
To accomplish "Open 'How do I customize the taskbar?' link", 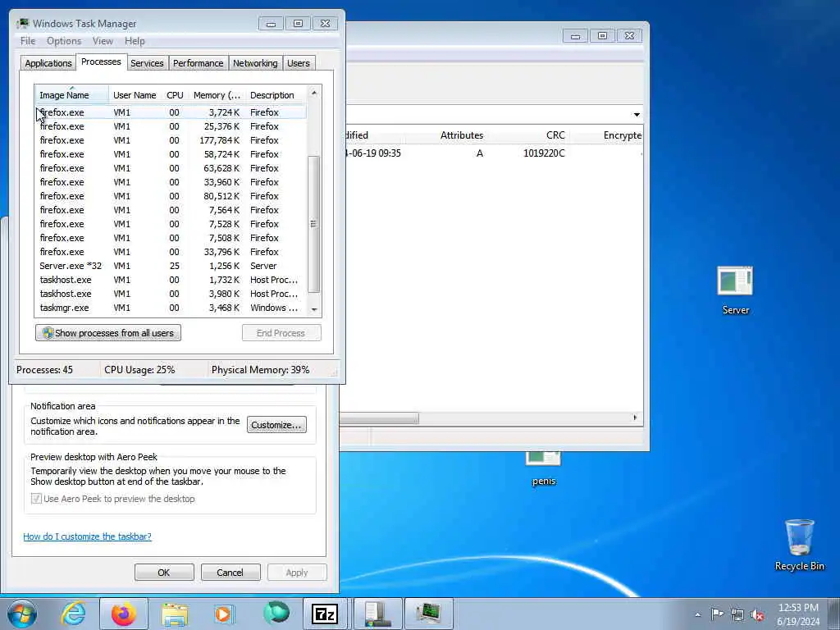I will (87, 536).
